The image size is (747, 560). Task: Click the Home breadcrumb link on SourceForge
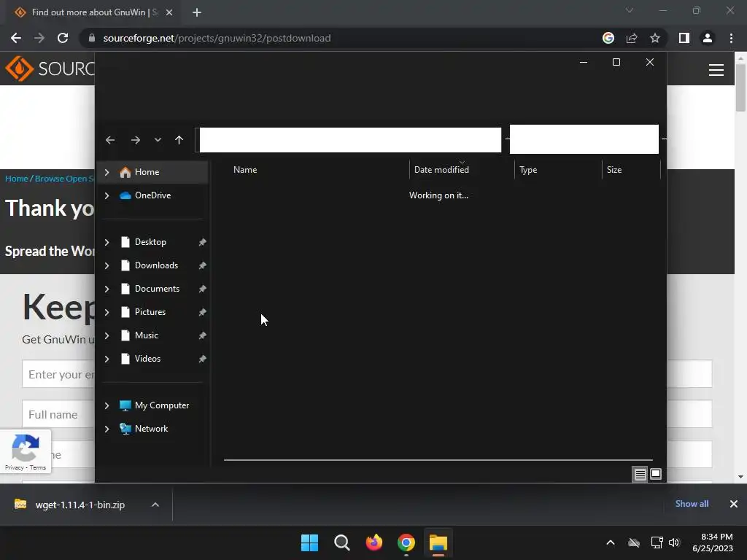(16, 179)
